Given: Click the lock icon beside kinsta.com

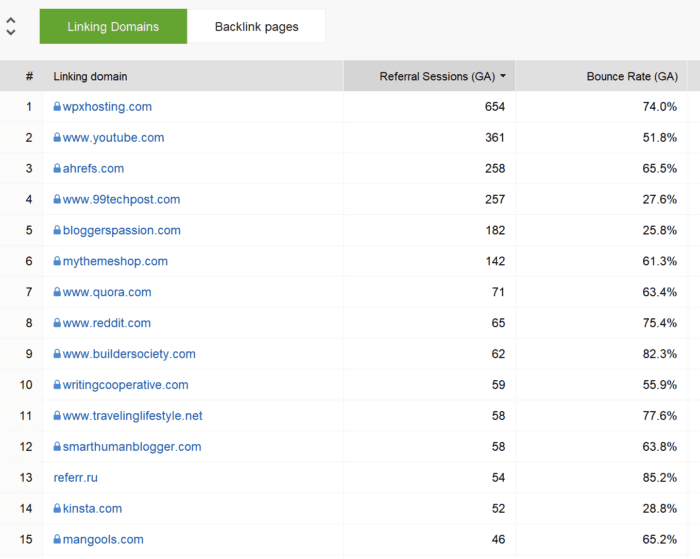Looking at the screenshot, I should click(57, 508).
